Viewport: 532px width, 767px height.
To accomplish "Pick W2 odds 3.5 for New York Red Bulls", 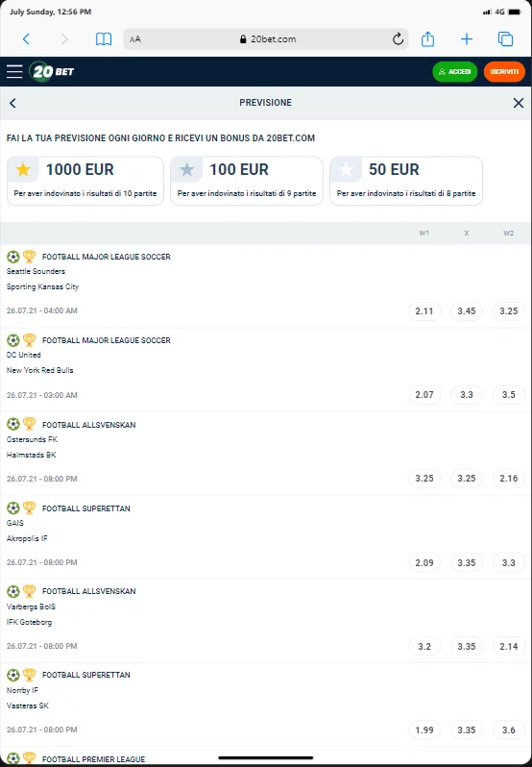I will click(x=509, y=395).
